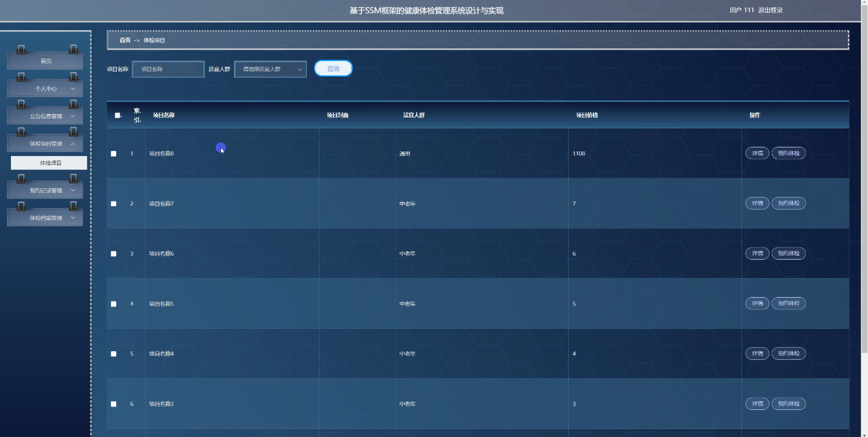Open the 首页 sidebar menu item
Image resolution: width=868 pixels, height=437 pixels.
(x=45, y=61)
